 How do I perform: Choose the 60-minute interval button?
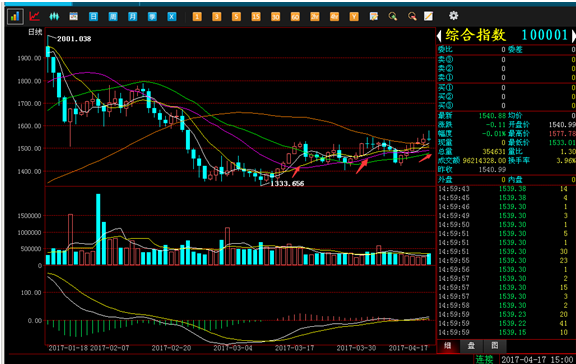295,16
